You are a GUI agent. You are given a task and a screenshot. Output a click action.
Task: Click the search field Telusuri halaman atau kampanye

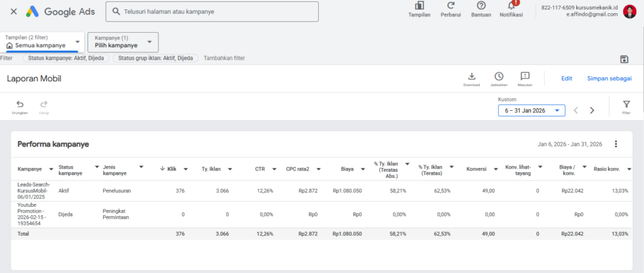click(x=214, y=11)
